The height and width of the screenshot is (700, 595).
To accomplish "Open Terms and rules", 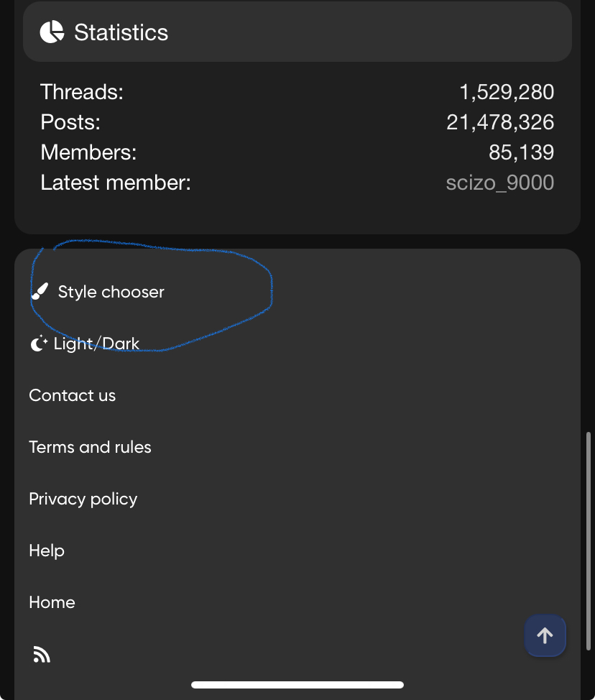I will click(90, 447).
